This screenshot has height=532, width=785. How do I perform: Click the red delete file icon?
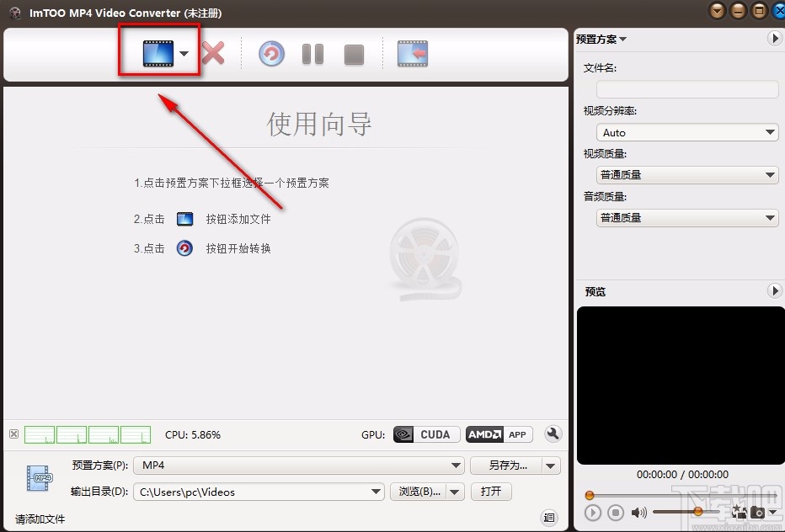click(213, 52)
